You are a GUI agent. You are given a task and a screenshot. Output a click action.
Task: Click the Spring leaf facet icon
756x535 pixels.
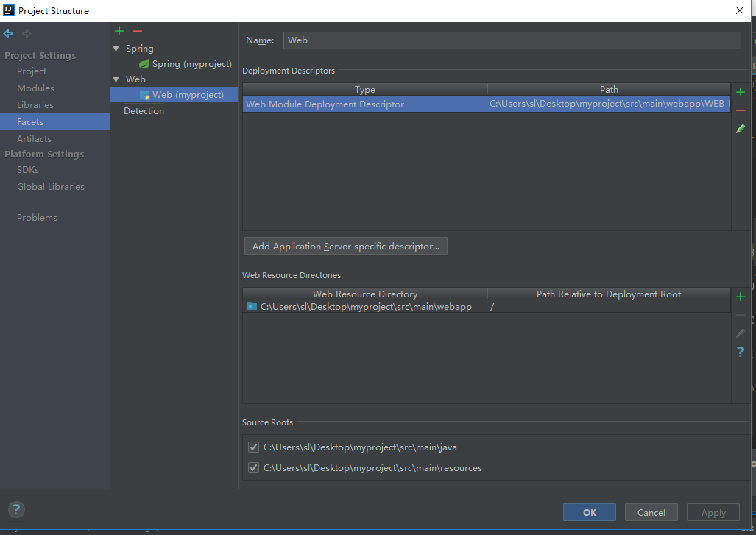(x=144, y=63)
